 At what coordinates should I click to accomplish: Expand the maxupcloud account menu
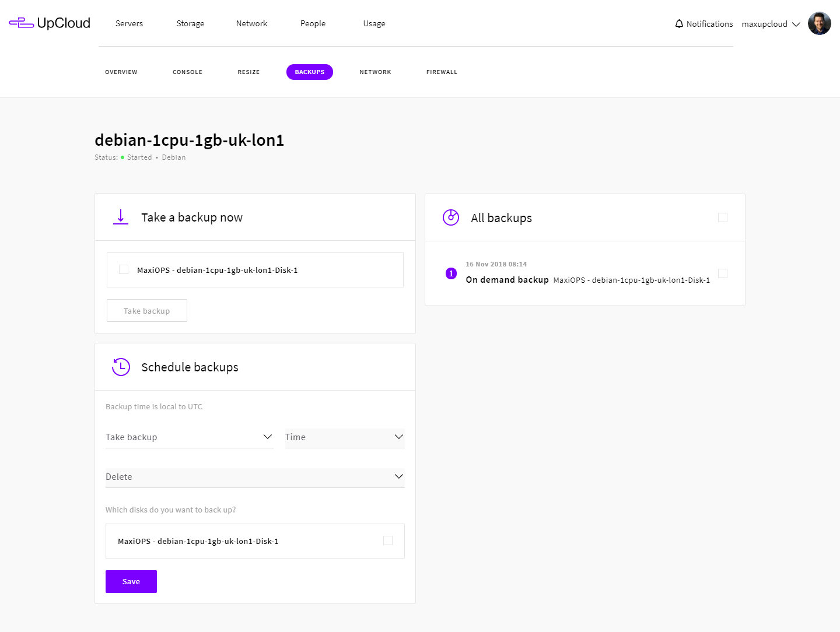coord(770,24)
